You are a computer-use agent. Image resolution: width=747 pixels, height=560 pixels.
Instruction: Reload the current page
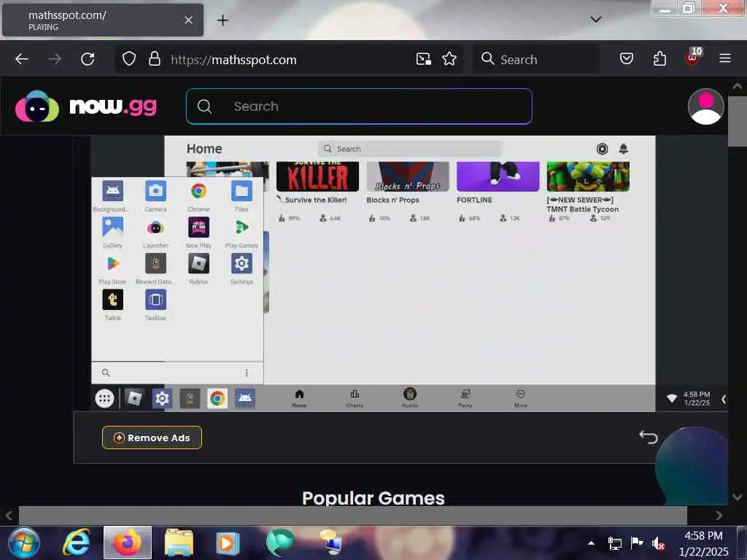point(88,59)
